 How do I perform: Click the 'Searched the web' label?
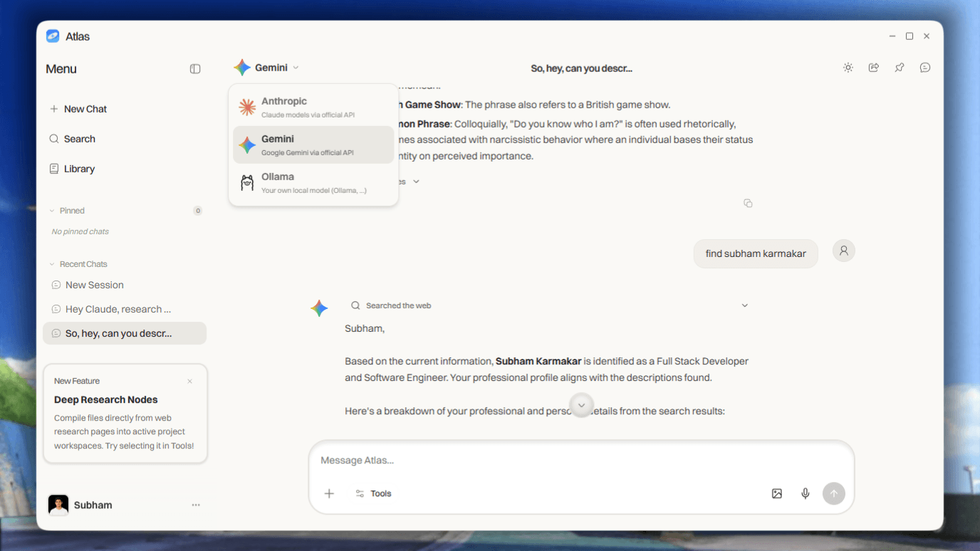pos(398,305)
